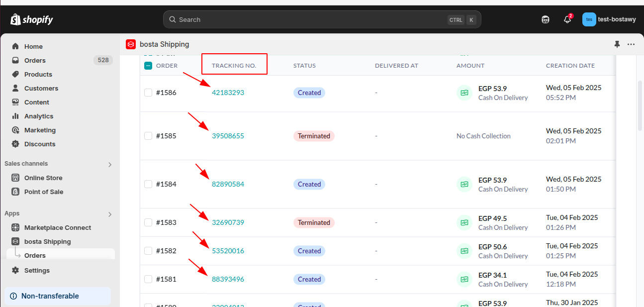The width and height of the screenshot is (644, 307).
Task: Click the Settings gear icon
Action: tap(15, 270)
